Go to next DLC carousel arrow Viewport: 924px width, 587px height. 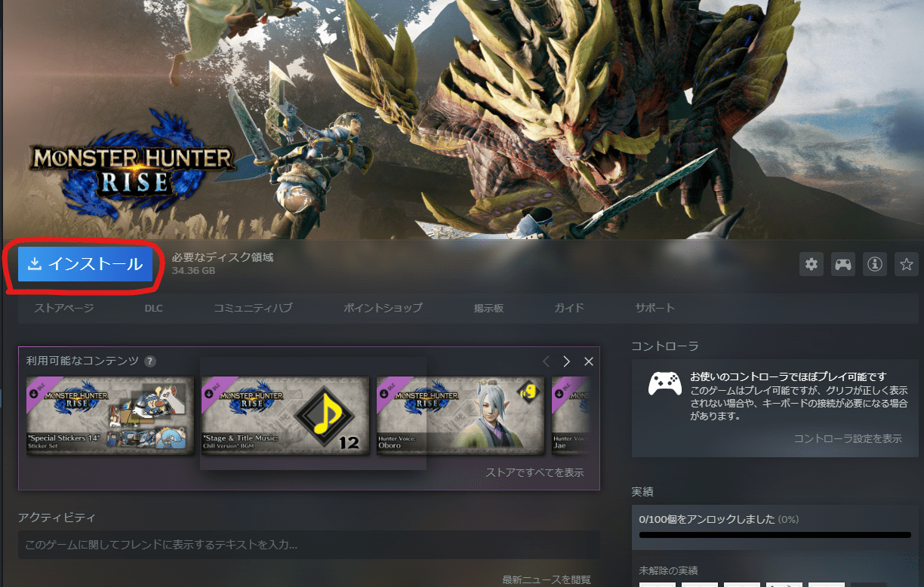click(567, 361)
